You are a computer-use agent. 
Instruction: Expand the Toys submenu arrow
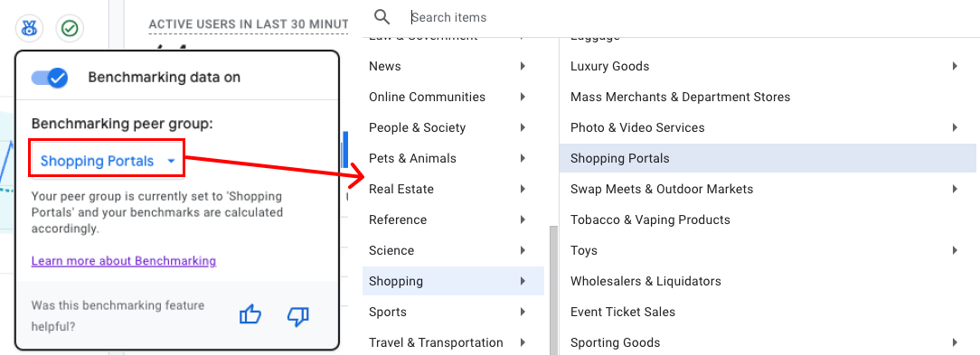[x=955, y=250]
